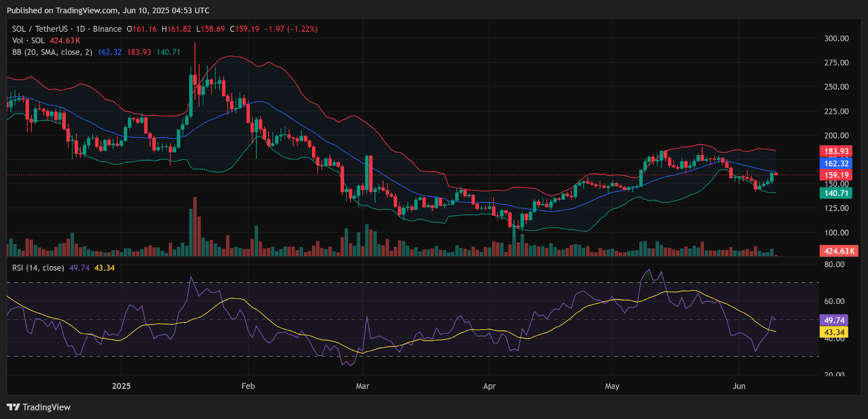The width and height of the screenshot is (868, 419).
Task: Click the purple 49.74 RSI value tag
Action: point(833,320)
